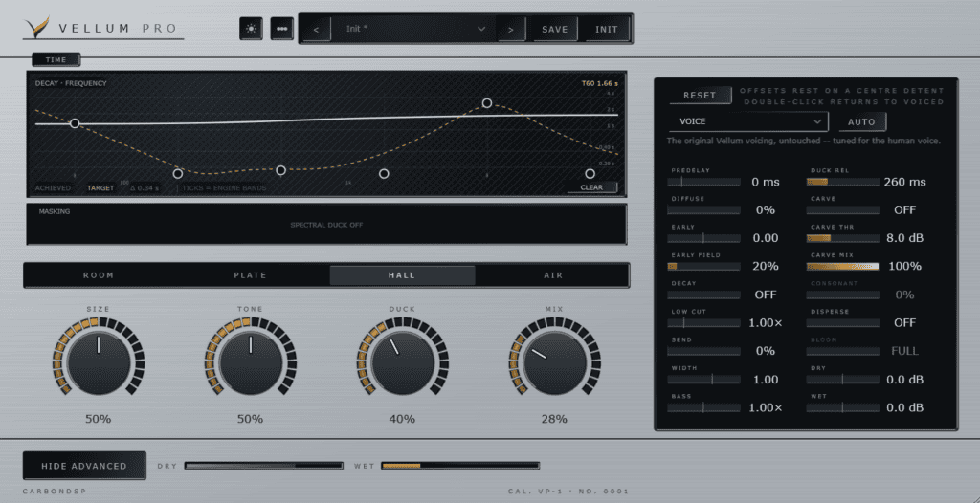
Task: Click CLEAR in the decay graph
Action: point(591,187)
